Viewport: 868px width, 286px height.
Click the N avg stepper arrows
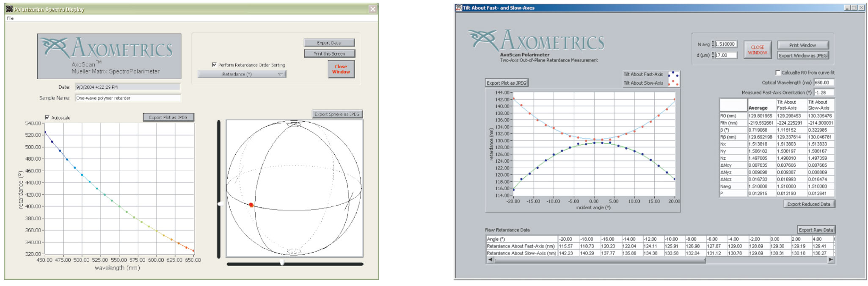pyautogui.click(x=713, y=44)
